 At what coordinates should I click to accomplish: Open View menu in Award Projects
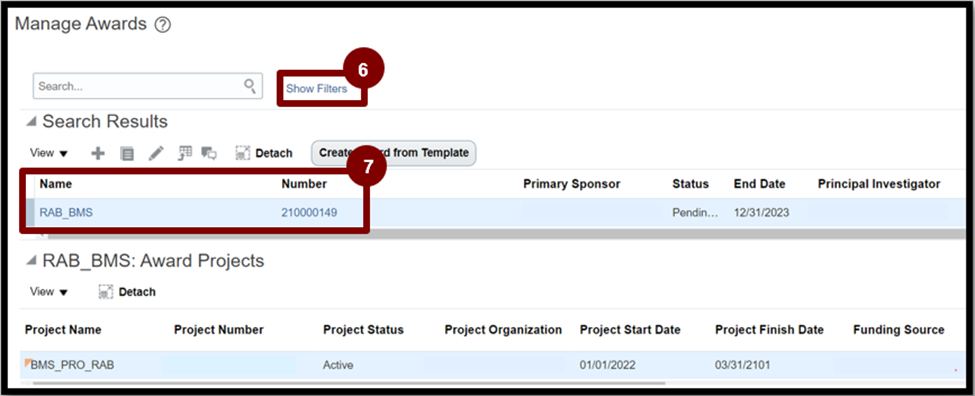click(x=49, y=292)
